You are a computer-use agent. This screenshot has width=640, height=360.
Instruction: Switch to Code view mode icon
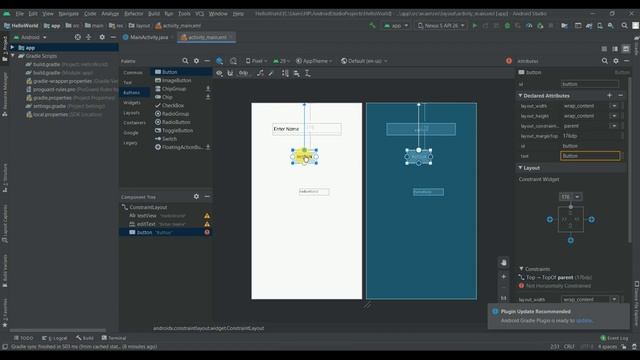(x=604, y=49)
